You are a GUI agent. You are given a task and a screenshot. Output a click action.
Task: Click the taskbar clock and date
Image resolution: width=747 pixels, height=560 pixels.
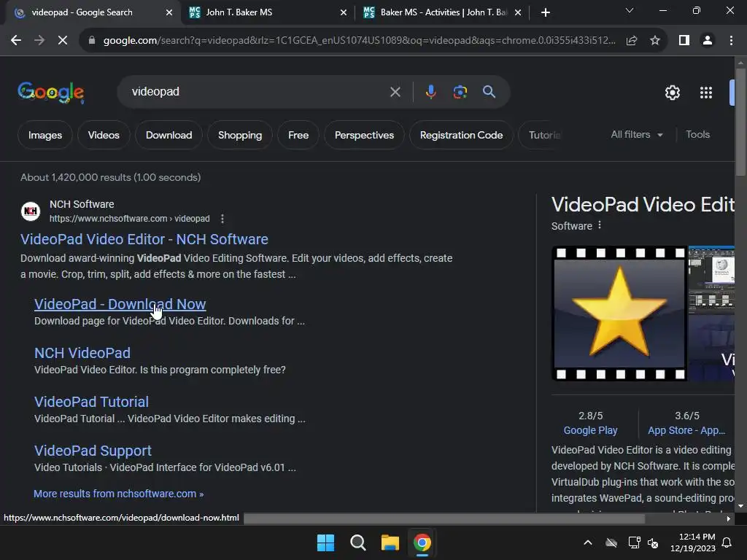click(x=693, y=542)
